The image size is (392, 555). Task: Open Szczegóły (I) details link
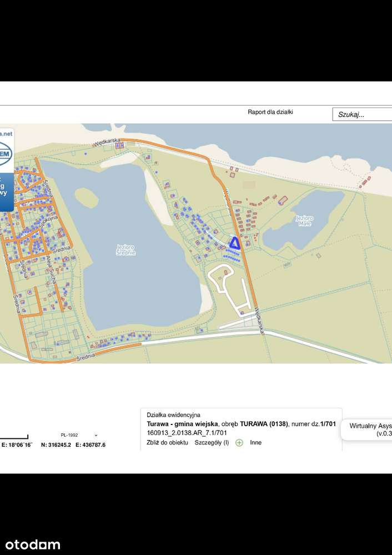212,442
